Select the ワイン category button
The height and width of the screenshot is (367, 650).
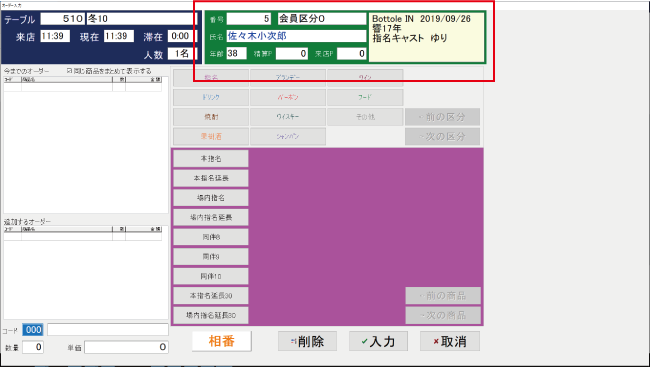point(365,78)
